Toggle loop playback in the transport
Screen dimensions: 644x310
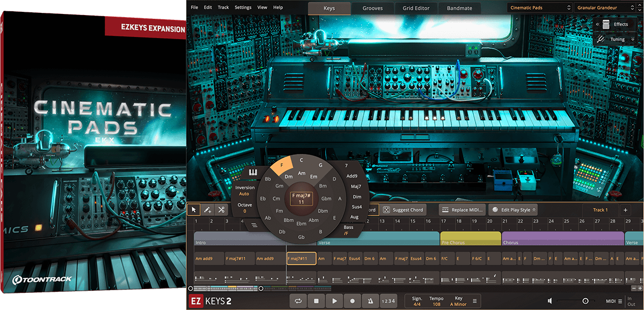pyautogui.click(x=298, y=301)
